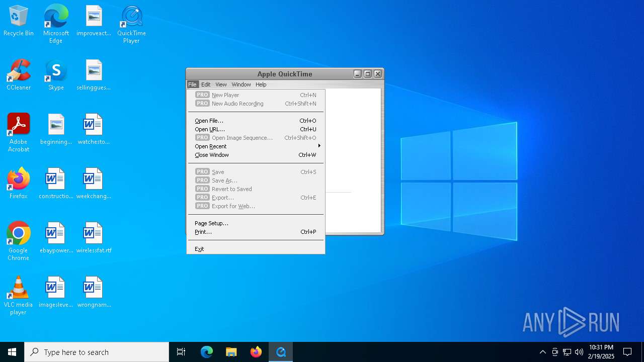This screenshot has width=644, height=362.
Task: Open the notification center
Action: pos(627,352)
